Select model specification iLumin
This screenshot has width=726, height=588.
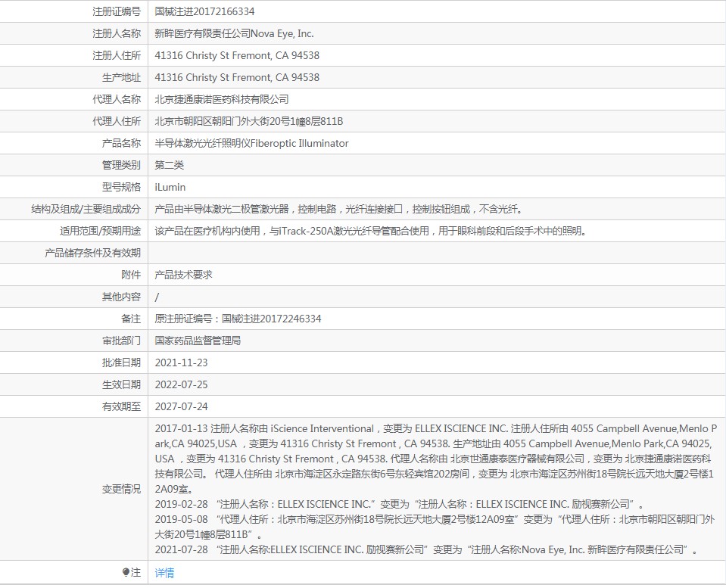pos(170,187)
